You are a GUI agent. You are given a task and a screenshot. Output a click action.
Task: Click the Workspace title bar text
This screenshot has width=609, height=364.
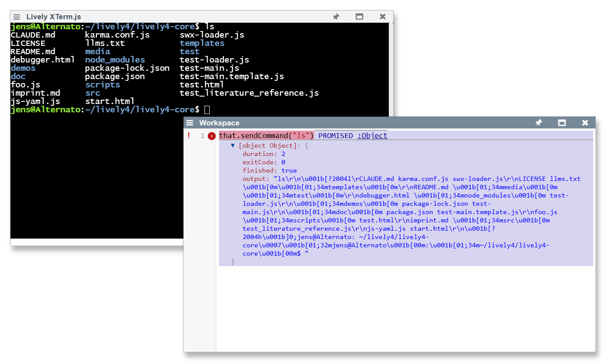click(219, 123)
